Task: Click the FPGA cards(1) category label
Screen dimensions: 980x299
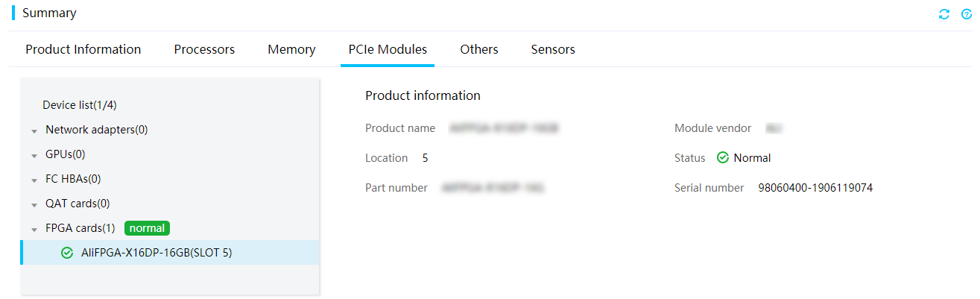Action: tap(80, 228)
